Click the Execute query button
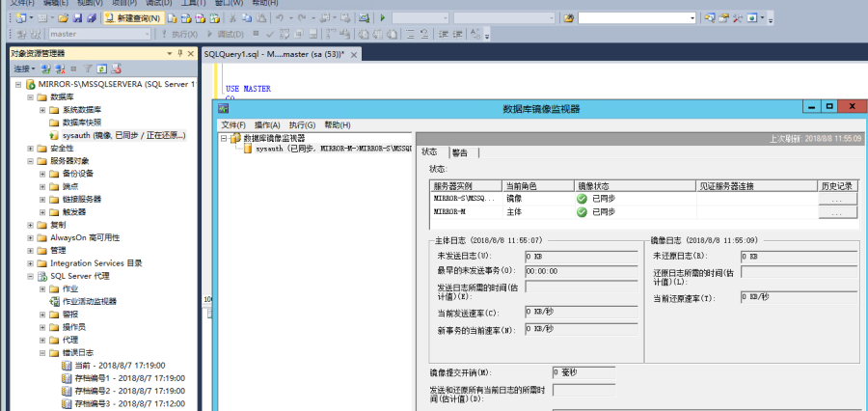Viewport: 868px width, 411px height. point(180,34)
